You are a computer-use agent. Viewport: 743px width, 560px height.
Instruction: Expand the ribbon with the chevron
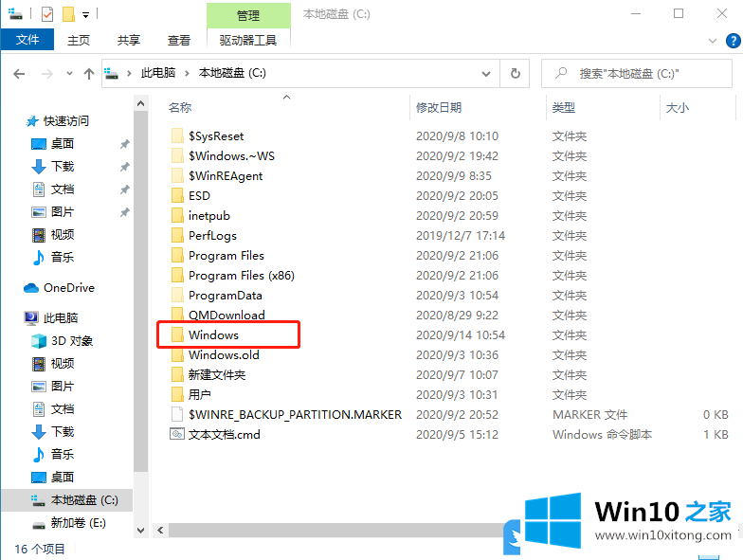(x=714, y=41)
